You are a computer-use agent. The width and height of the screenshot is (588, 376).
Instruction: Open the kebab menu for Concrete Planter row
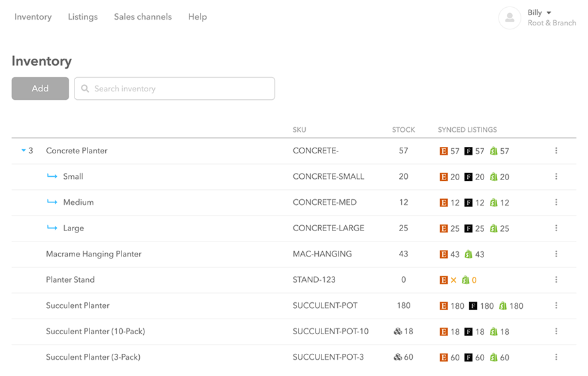point(556,151)
